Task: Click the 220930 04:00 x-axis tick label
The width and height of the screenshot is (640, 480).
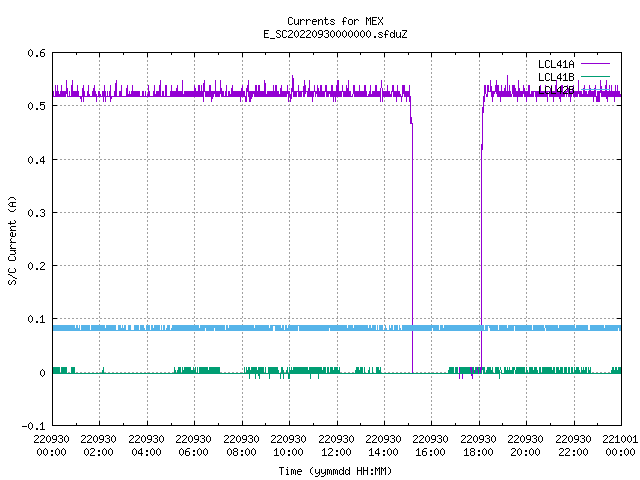Action: [146, 446]
